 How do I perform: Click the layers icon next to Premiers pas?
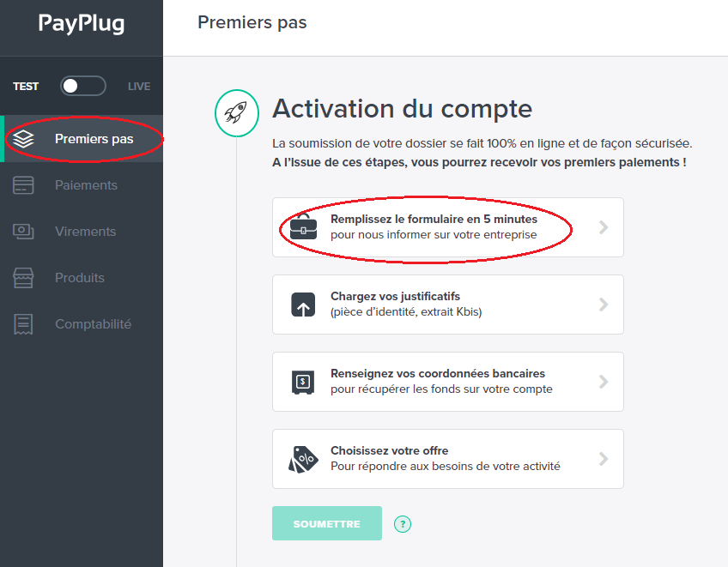coord(23,139)
